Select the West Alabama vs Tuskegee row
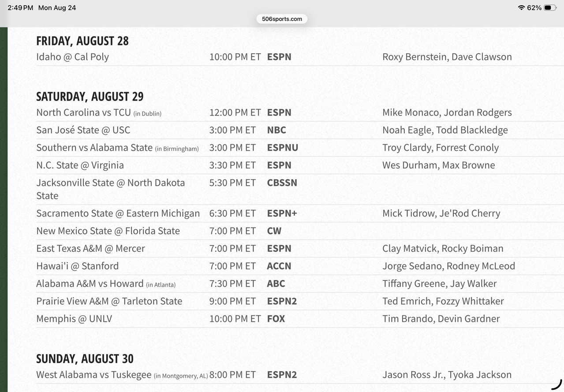Screen dimensions: 564x392 (300, 375)
